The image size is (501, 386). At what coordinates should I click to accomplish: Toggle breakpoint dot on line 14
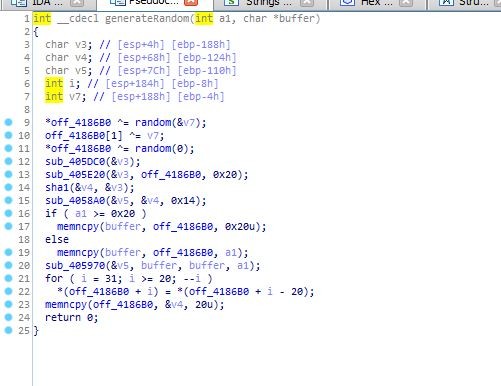8,187
